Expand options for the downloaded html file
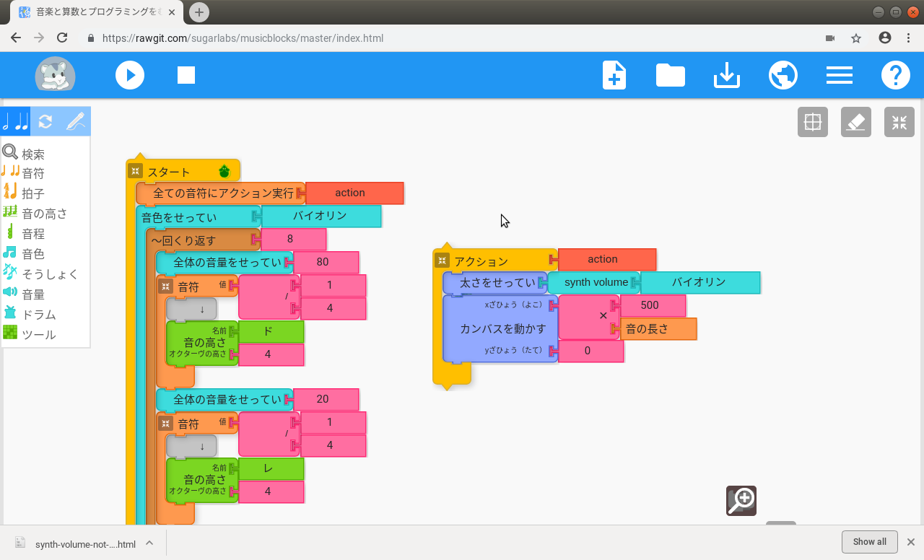 [149, 543]
